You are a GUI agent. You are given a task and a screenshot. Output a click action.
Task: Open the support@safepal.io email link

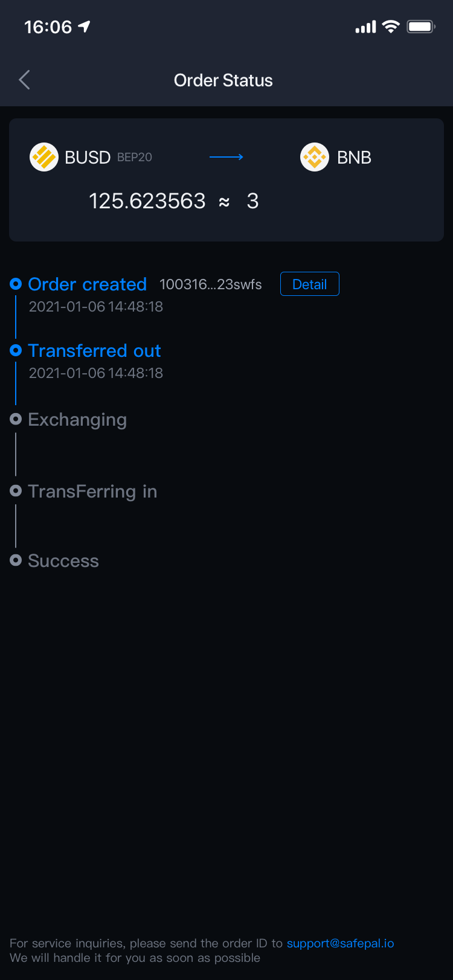pos(340,943)
